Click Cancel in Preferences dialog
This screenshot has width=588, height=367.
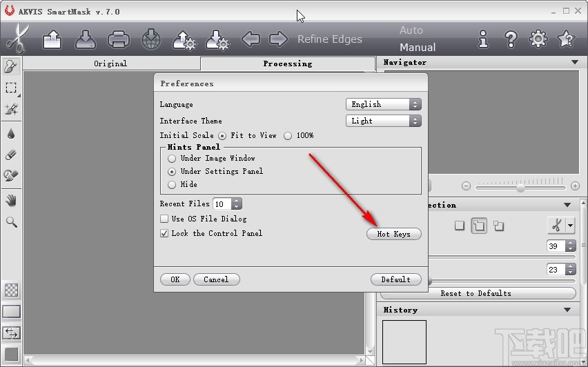coord(217,279)
